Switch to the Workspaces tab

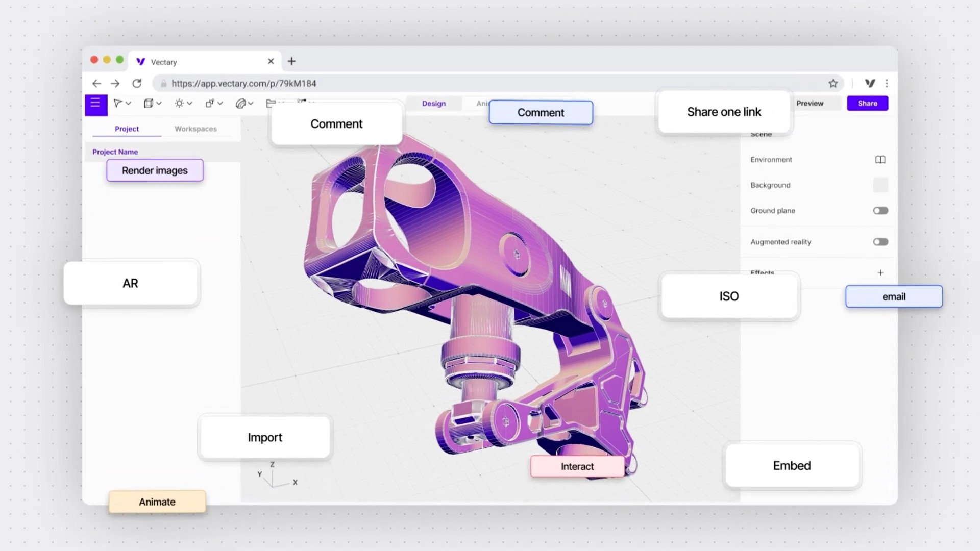click(195, 129)
